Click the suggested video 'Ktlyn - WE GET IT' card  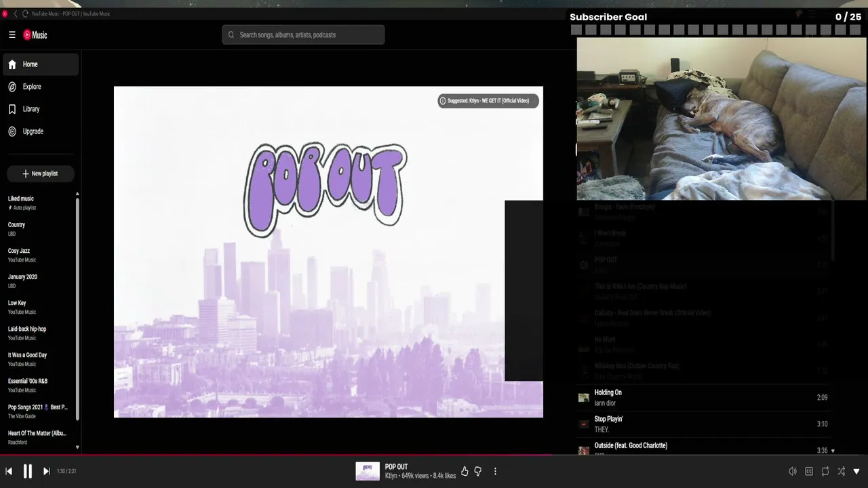click(x=488, y=101)
